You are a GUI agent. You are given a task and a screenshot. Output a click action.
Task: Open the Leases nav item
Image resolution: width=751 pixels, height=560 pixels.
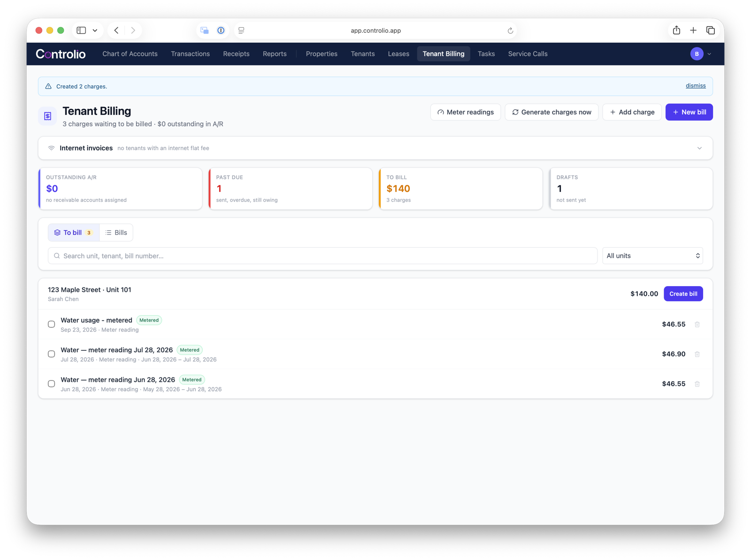398,54
